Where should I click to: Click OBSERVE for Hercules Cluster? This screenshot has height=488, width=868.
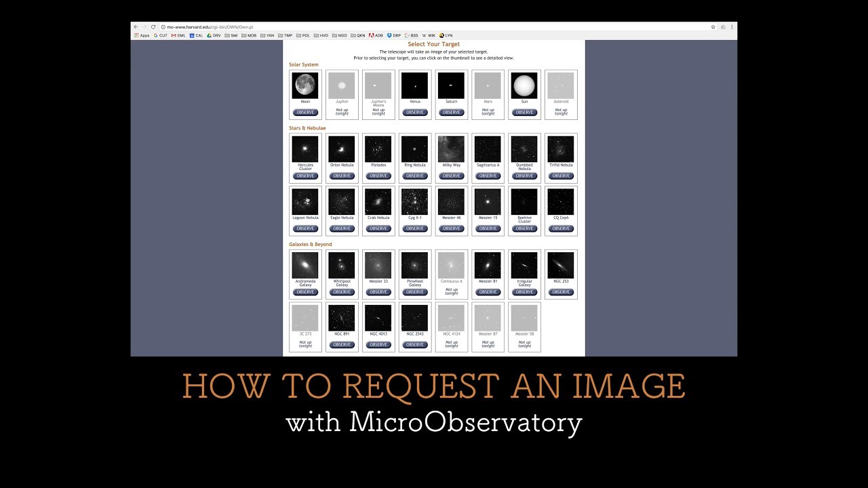tap(305, 176)
